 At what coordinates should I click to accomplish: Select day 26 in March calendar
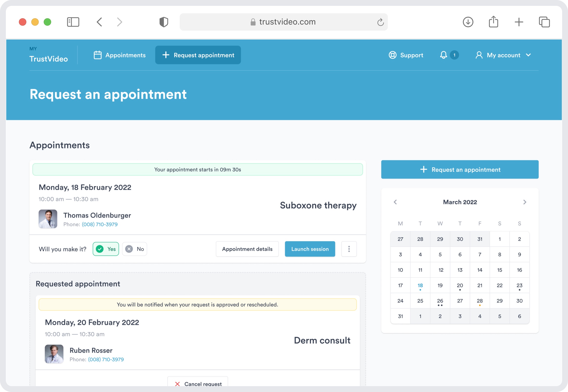click(440, 301)
